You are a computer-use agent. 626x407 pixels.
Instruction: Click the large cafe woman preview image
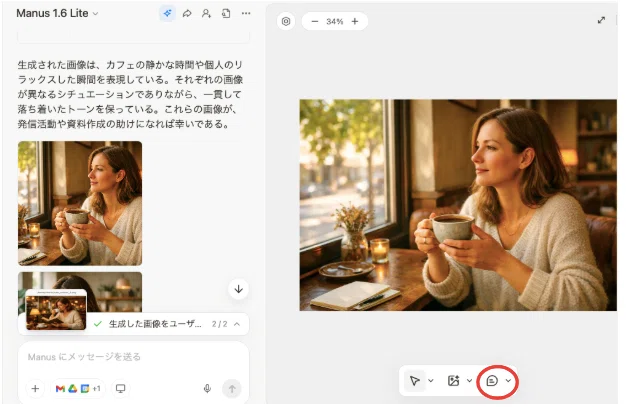tap(458, 205)
